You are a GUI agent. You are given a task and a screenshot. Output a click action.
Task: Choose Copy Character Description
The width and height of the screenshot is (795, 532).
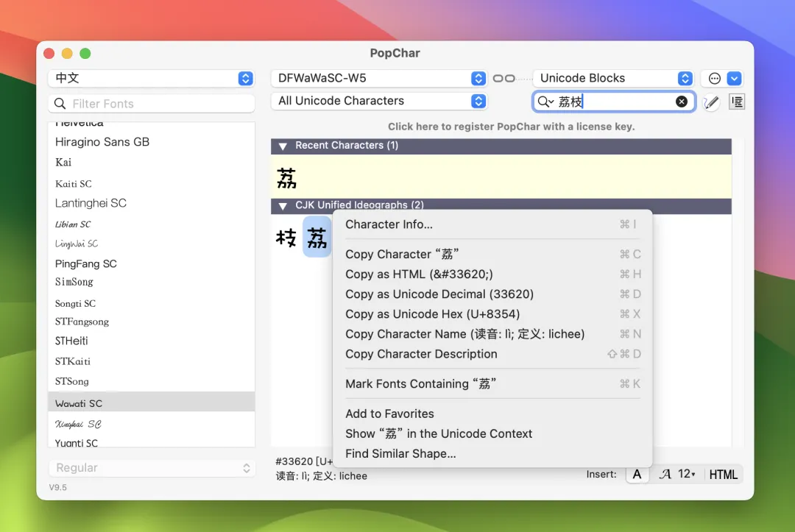tap(492, 354)
